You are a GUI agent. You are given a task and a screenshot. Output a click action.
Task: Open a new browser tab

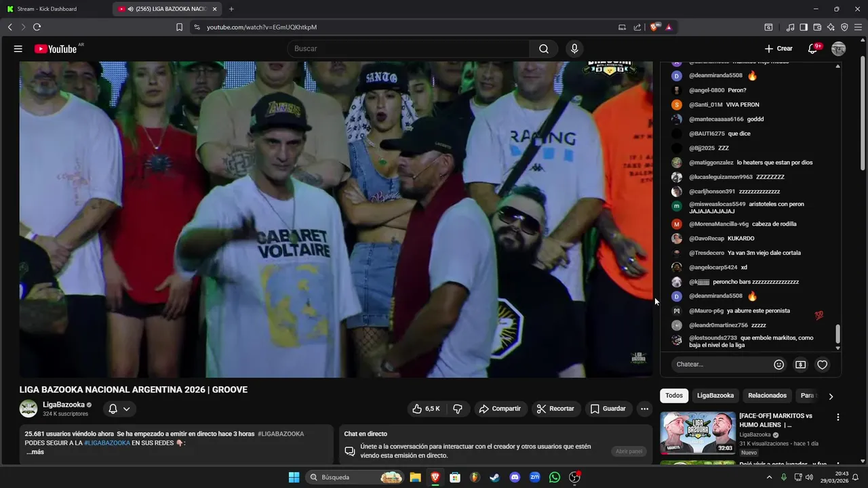point(231,9)
